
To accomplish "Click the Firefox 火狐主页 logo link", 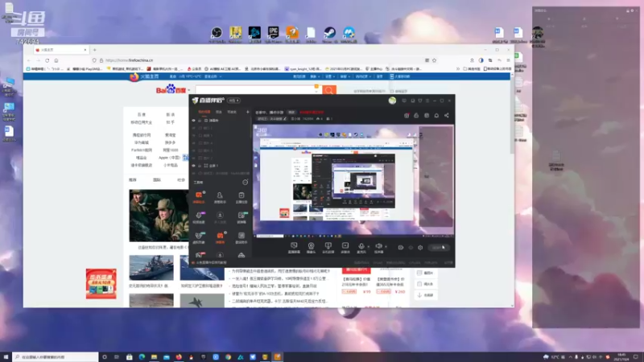I will 144,76.
